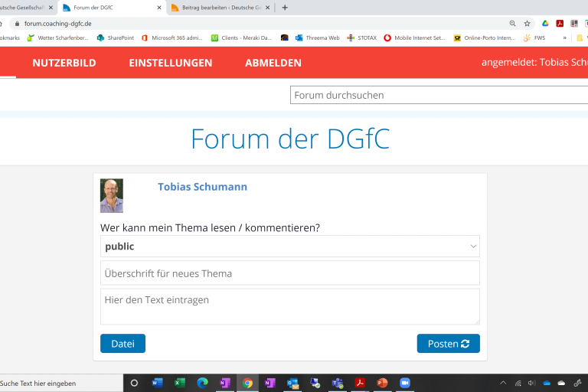This screenshot has height=392, width=588.
Task: Expand the hidden bookmarks chevron
Action: coord(564,38)
